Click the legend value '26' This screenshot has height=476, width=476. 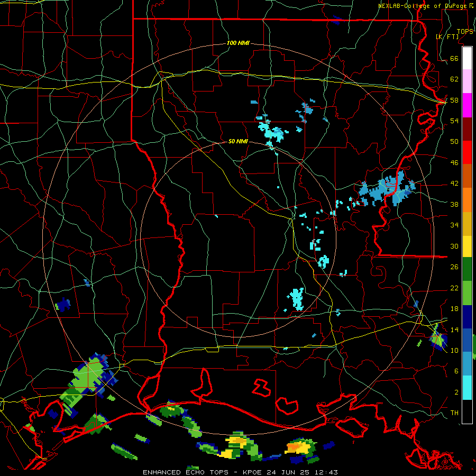click(454, 267)
